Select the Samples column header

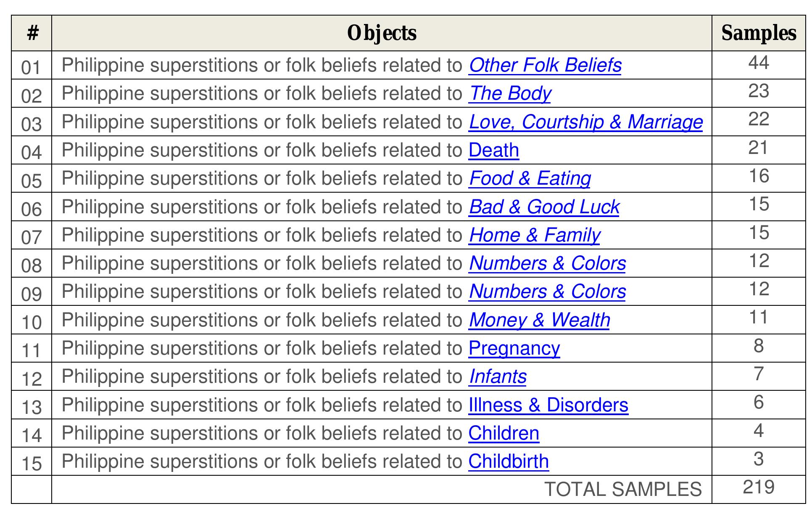(x=759, y=33)
